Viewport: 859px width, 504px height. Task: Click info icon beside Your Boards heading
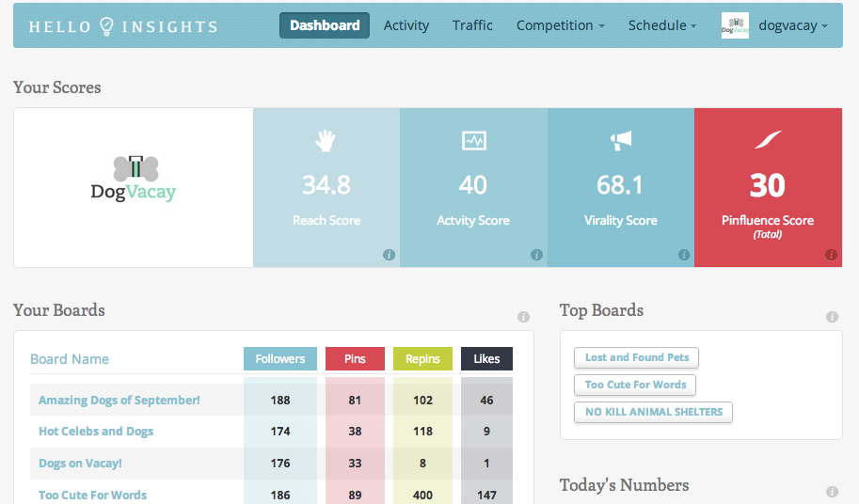point(523,317)
